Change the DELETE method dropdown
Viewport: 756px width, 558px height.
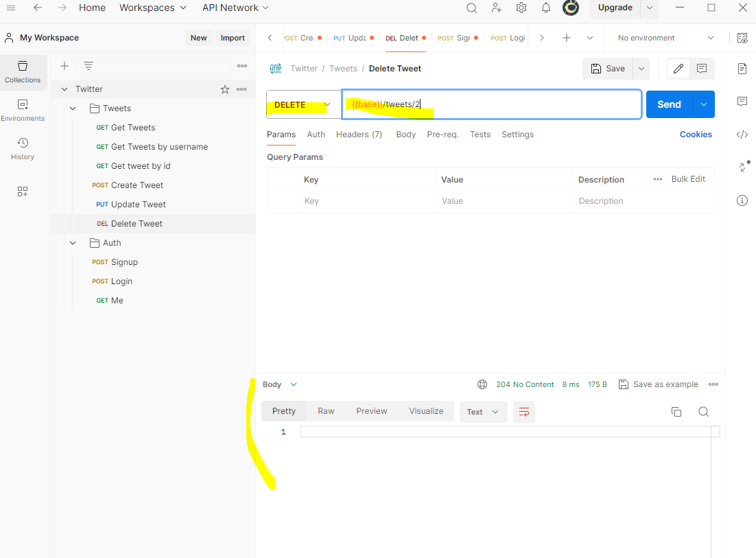[303, 104]
